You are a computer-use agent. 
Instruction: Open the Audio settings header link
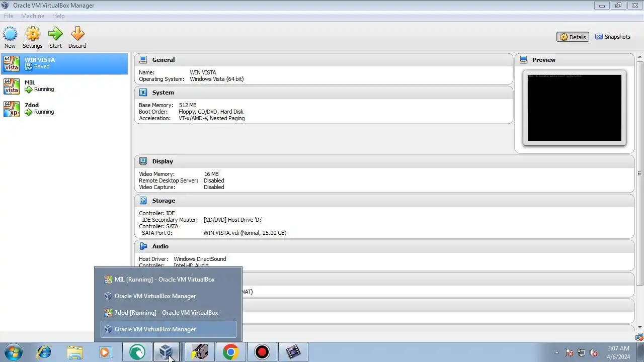pos(160,246)
